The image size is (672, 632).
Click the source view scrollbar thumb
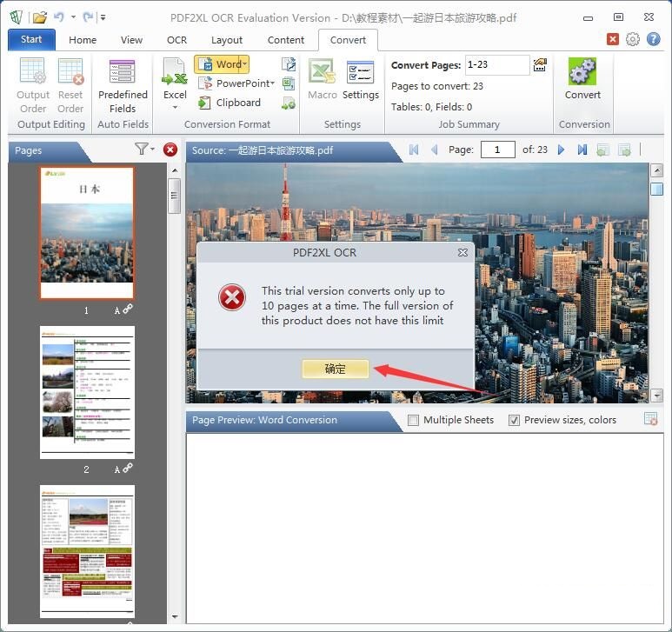(x=656, y=189)
